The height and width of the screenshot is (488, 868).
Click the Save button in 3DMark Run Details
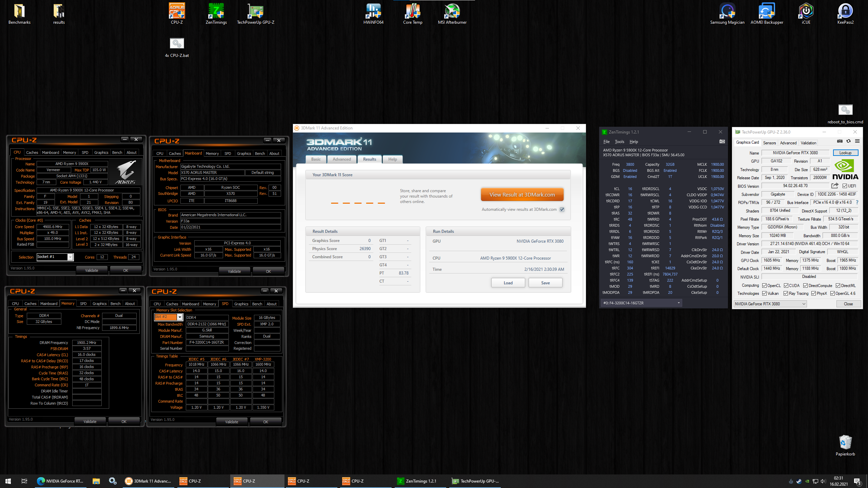click(545, 283)
